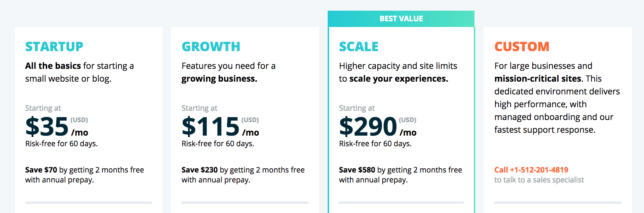The width and height of the screenshot is (644, 213).
Task: Click the GROWTH plan heading
Action: 211,47
